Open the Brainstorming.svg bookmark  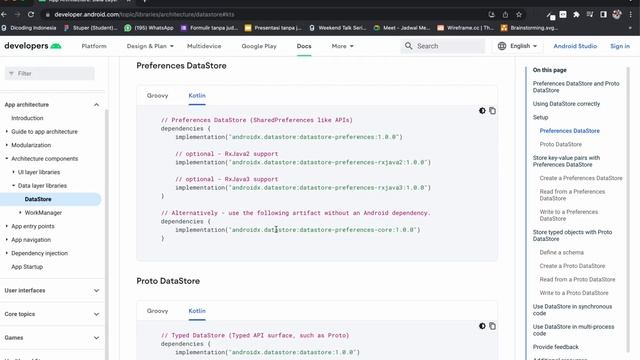[529, 28]
